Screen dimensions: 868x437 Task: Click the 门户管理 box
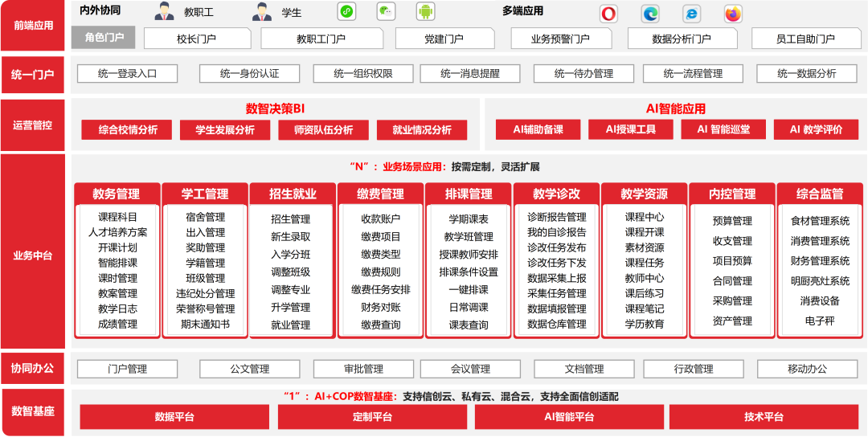coord(127,369)
